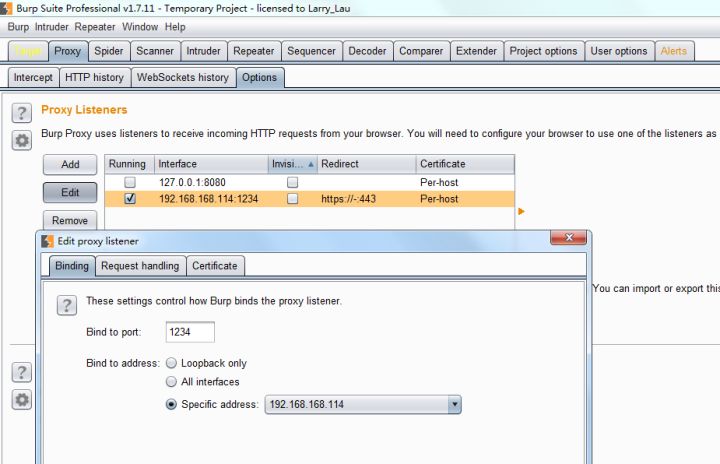Open the Intruder menu in menu bar
Viewport: 720px width, 464px height.
pos(51,27)
